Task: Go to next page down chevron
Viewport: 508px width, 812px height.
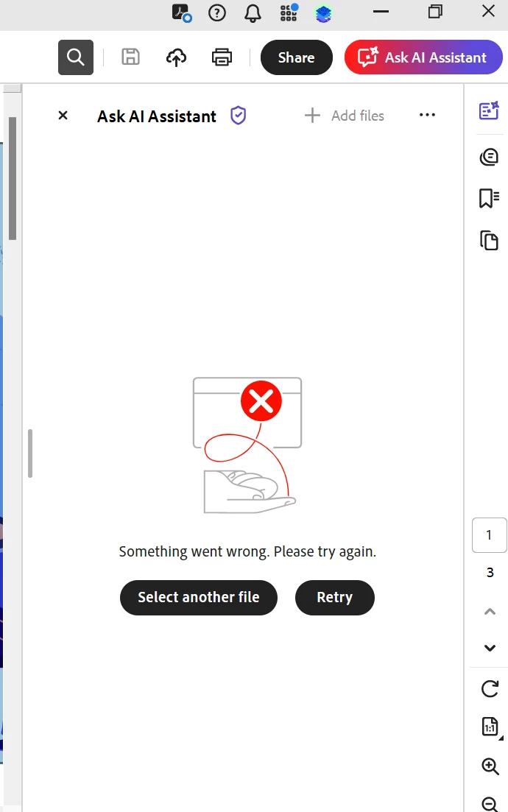Action: click(490, 648)
